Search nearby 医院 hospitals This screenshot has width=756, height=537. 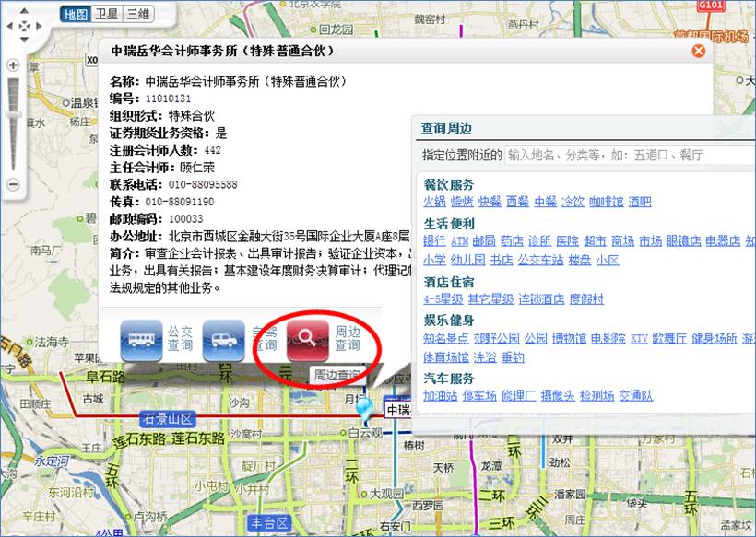tap(567, 239)
